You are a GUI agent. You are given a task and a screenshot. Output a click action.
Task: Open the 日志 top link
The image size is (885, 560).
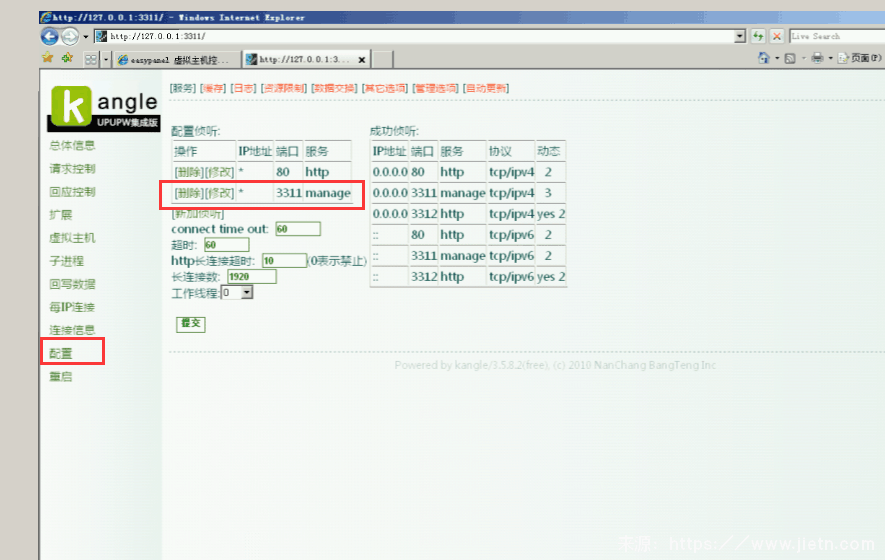pyautogui.click(x=244, y=88)
